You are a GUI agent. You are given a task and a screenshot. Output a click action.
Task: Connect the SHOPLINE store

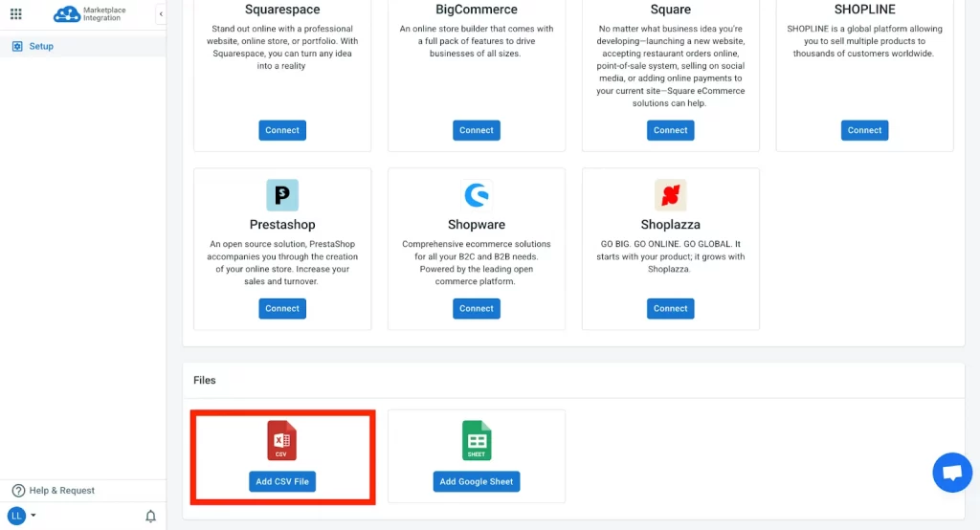click(x=864, y=130)
